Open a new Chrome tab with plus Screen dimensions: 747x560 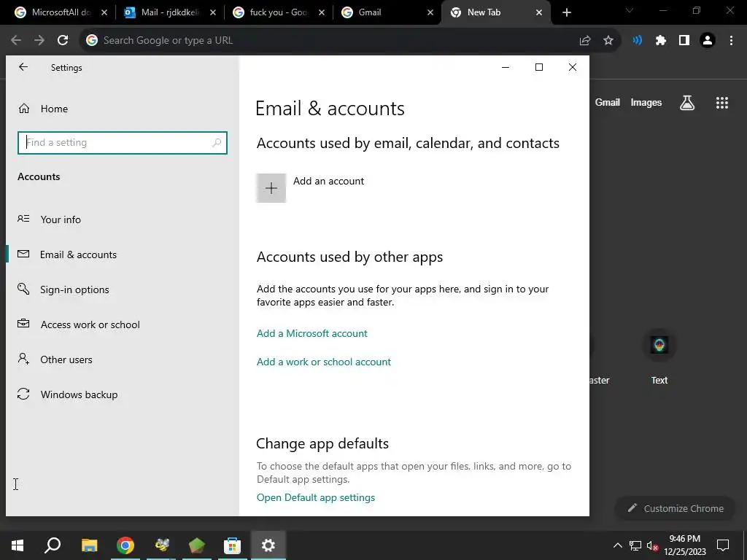566,13
